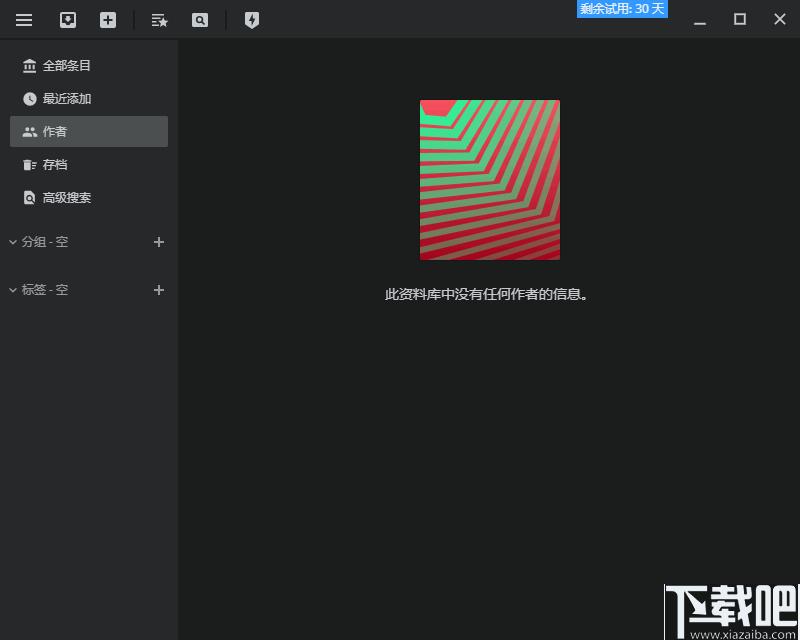Select 存档 in the sidebar
This screenshot has height=640, width=800.
point(89,164)
